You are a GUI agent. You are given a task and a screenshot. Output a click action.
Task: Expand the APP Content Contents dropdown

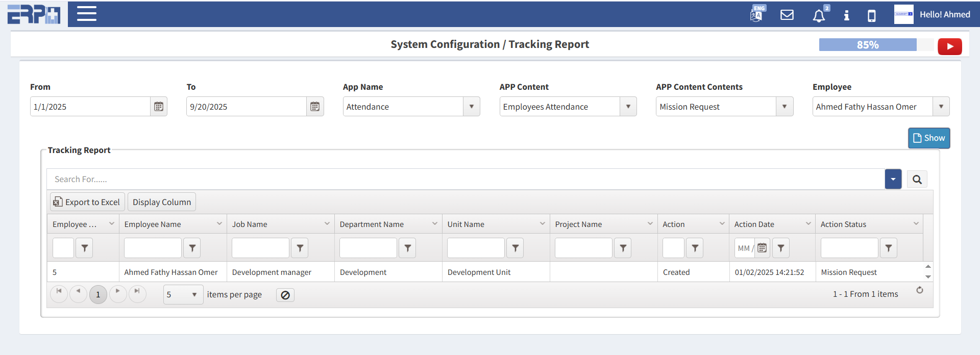[x=785, y=107]
